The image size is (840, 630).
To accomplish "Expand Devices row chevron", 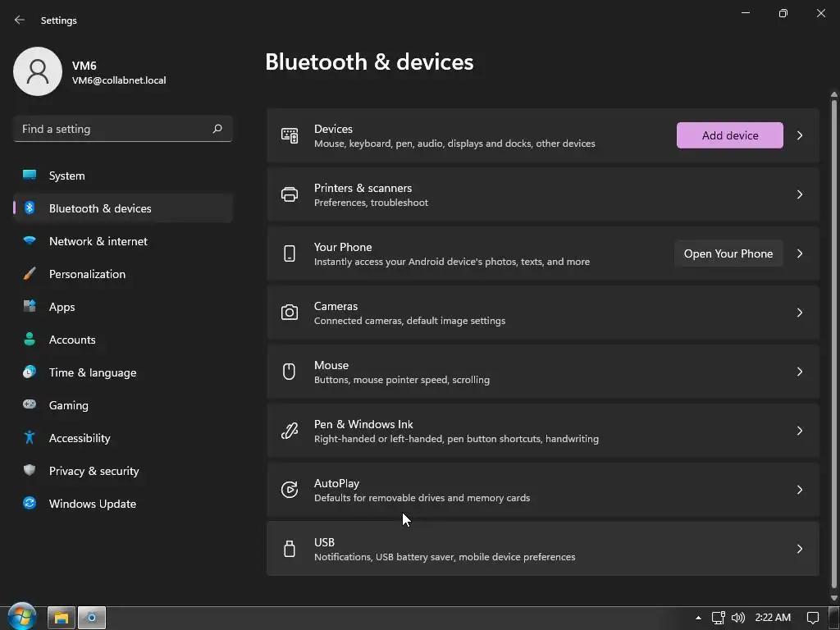I will (799, 135).
